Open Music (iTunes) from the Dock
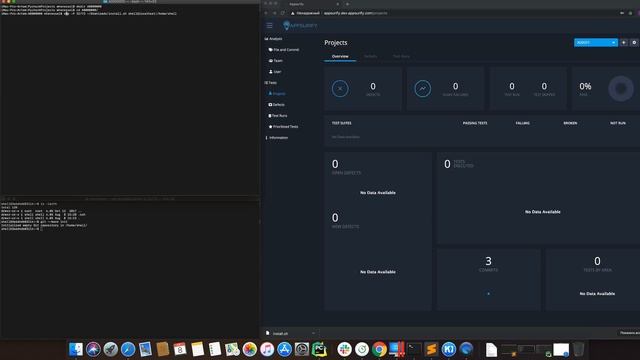640x360 pixels. (267, 349)
